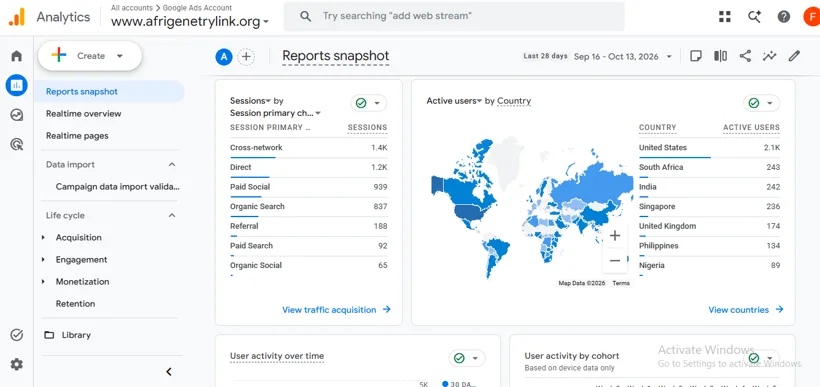Open status dropdown on Country card

coord(761,104)
